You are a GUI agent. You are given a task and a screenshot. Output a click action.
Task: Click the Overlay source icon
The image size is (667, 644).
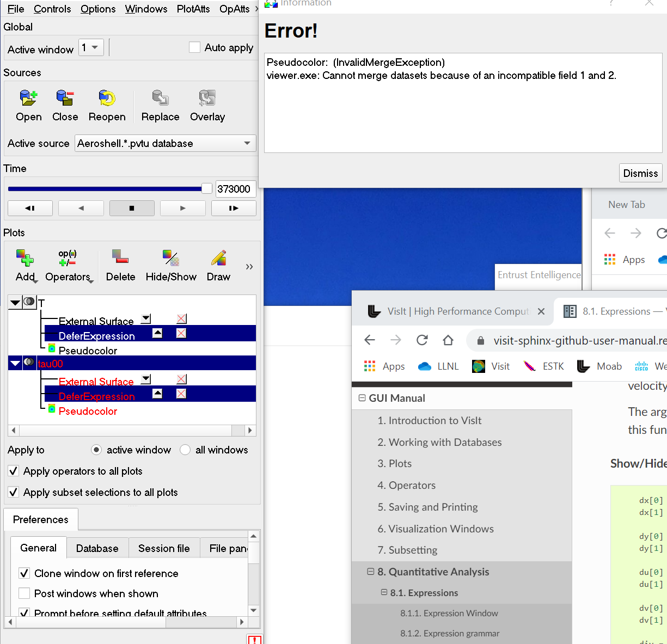[207, 98]
